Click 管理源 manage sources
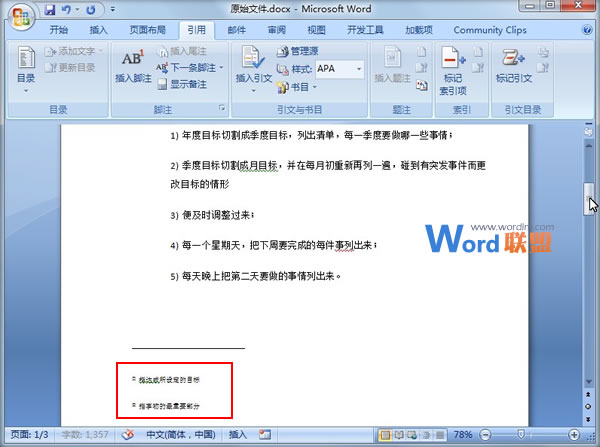This screenshot has height=447, width=600. point(298,51)
